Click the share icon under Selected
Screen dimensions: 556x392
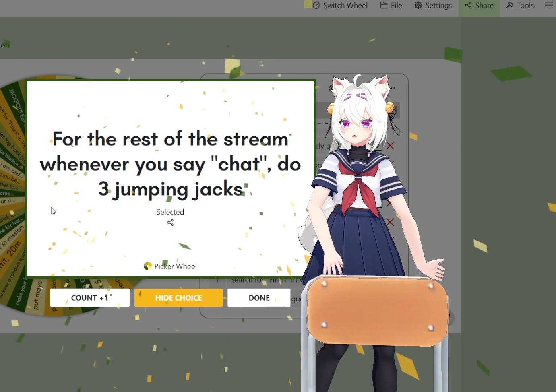tap(170, 223)
